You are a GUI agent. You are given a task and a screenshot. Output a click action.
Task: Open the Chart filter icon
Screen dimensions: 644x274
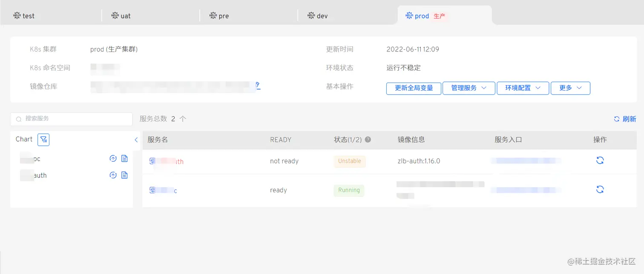click(43, 140)
